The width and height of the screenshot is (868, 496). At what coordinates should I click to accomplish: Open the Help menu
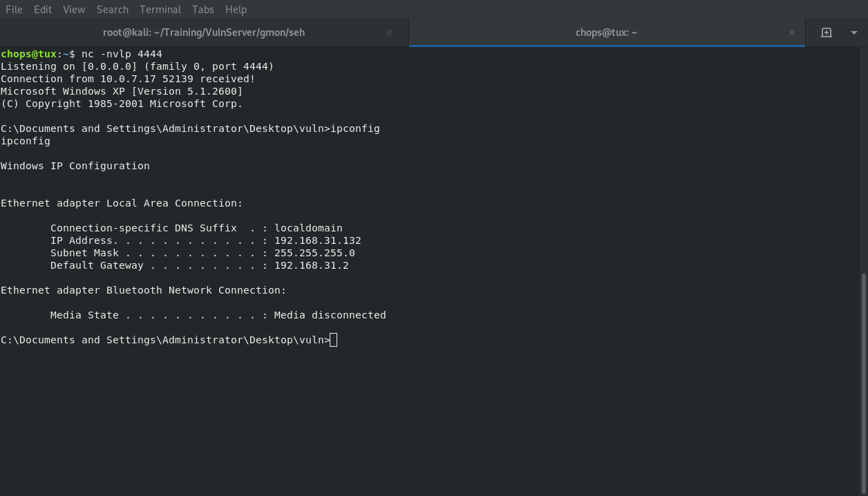[236, 10]
